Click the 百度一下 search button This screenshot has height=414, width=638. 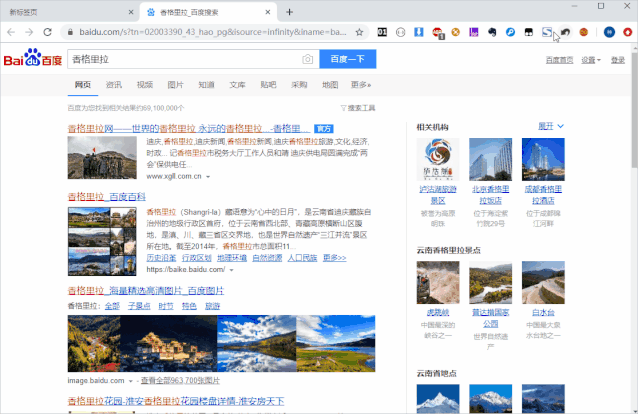coord(348,59)
